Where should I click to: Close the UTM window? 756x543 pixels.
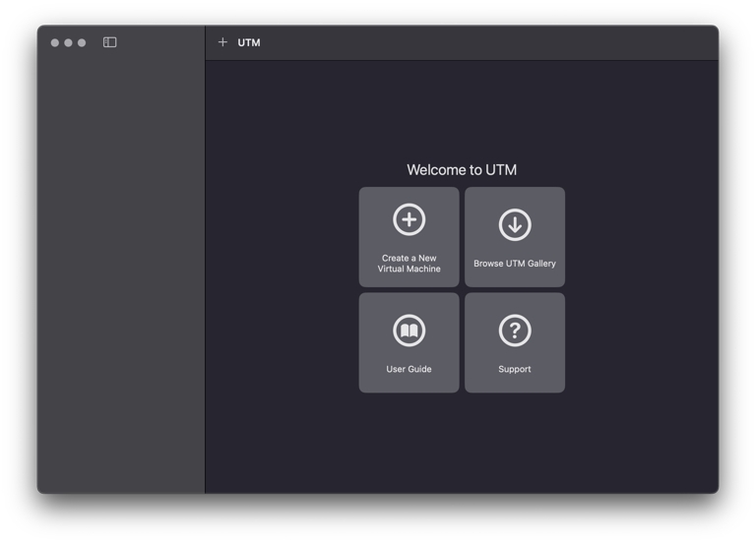pos(55,42)
